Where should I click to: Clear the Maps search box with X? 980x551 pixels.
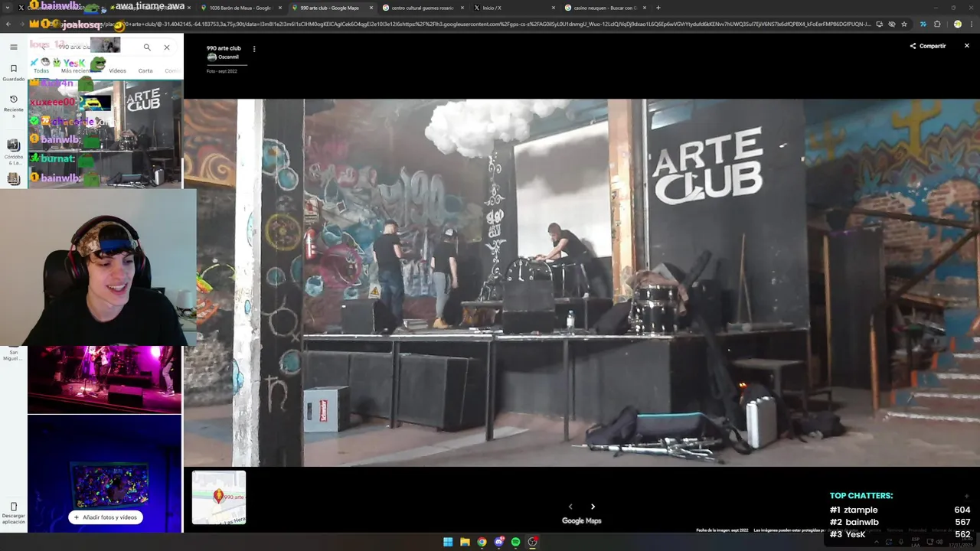[x=166, y=47]
